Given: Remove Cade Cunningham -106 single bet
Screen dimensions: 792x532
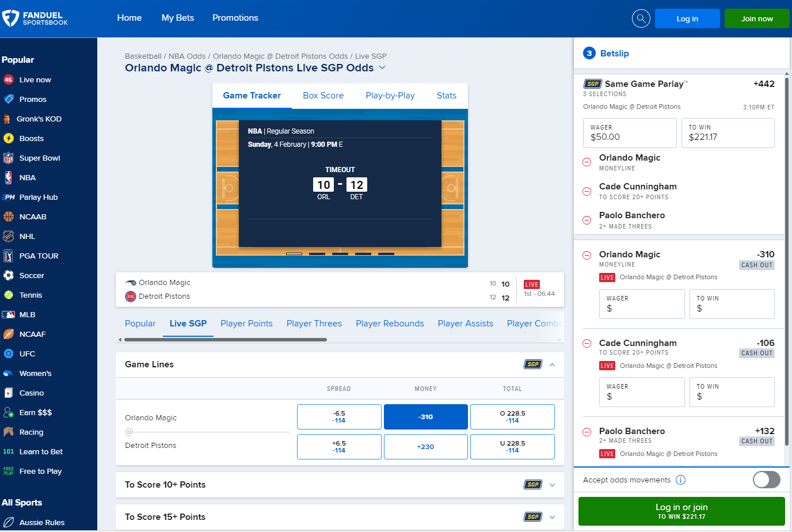Looking at the screenshot, I should point(587,343).
